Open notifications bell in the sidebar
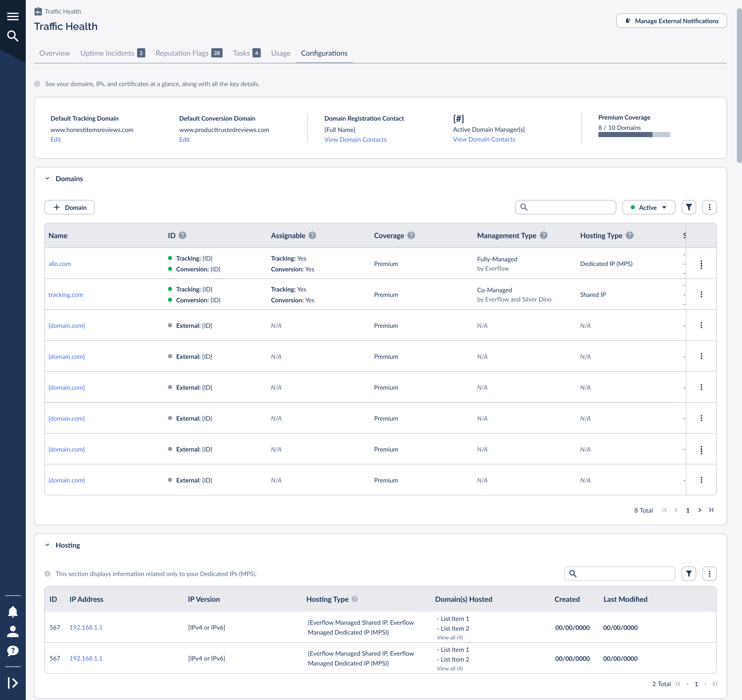 click(x=13, y=612)
